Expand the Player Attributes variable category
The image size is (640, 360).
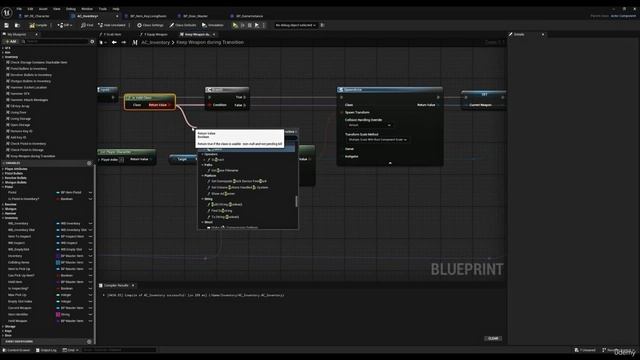[x=3, y=169]
